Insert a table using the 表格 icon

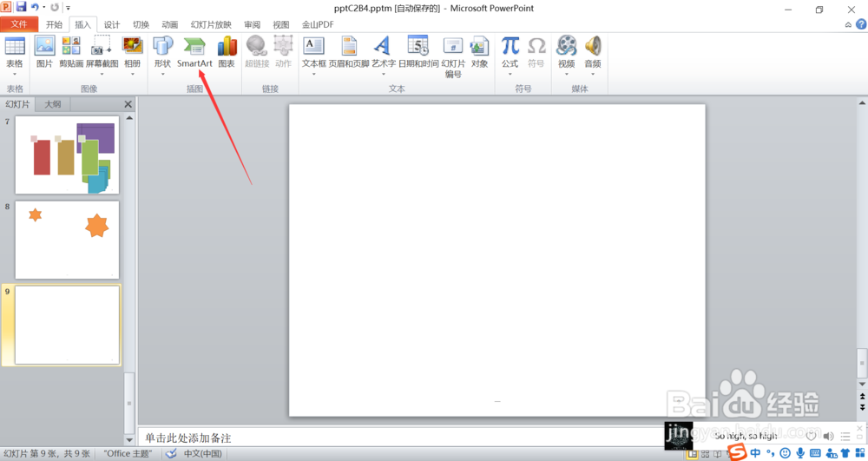15,45
